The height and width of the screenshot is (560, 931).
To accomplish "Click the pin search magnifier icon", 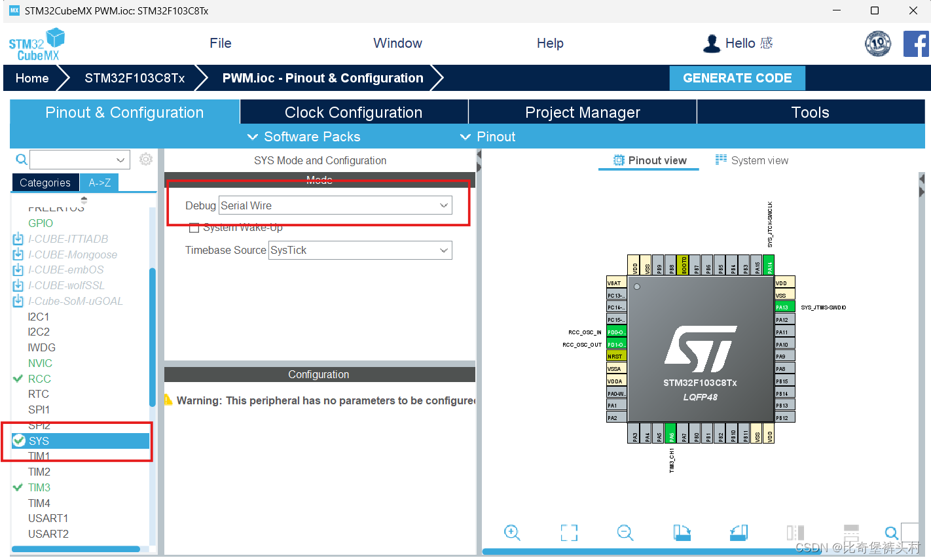I will tap(891, 533).
